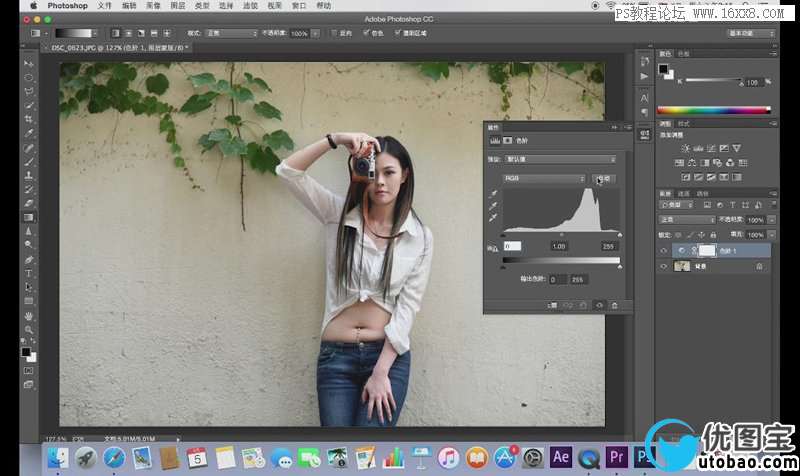Toggle the Reverse gradient checkbox
The image size is (800, 476).
pos(334,33)
